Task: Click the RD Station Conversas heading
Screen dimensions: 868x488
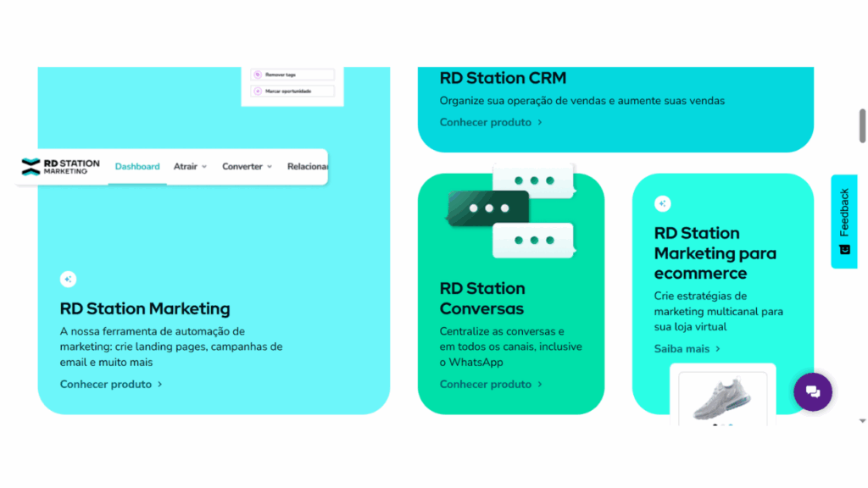Action: (x=482, y=299)
